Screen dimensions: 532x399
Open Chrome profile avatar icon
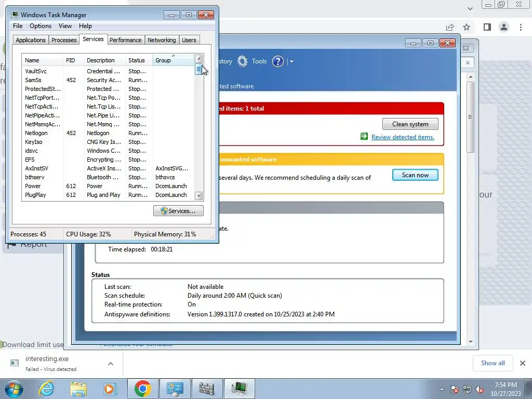504,27
